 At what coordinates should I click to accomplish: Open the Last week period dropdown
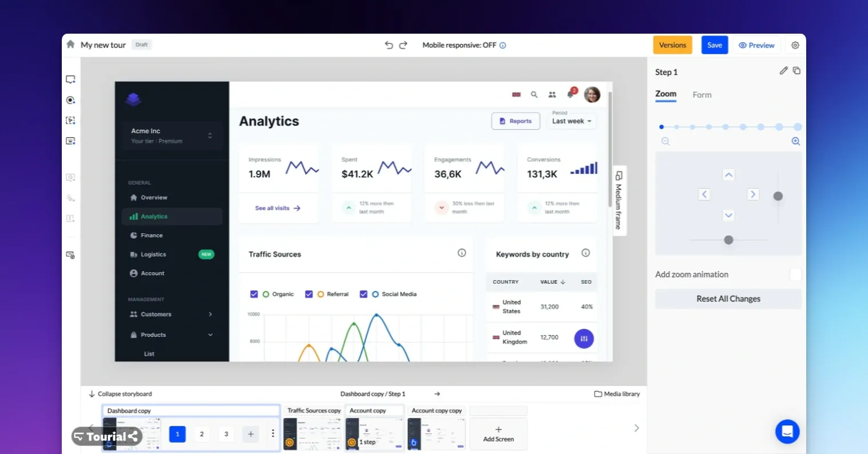point(571,121)
